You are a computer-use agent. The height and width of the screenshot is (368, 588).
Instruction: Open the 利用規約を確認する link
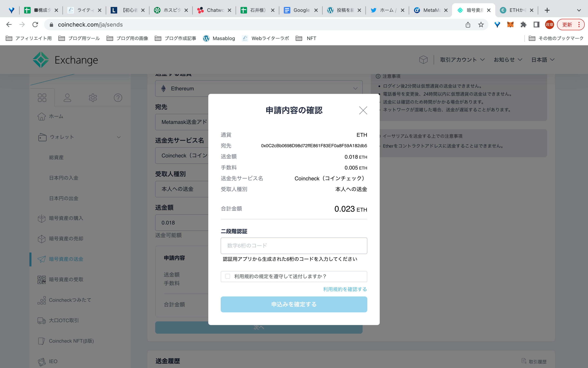[345, 289]
